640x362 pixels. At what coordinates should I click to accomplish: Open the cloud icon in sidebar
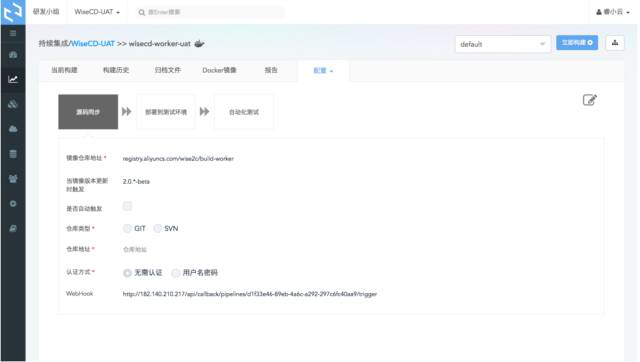click(13, 129)
